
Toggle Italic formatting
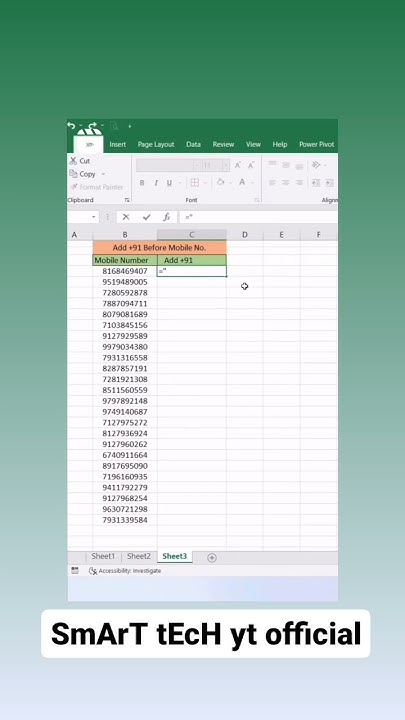(156, 183)
